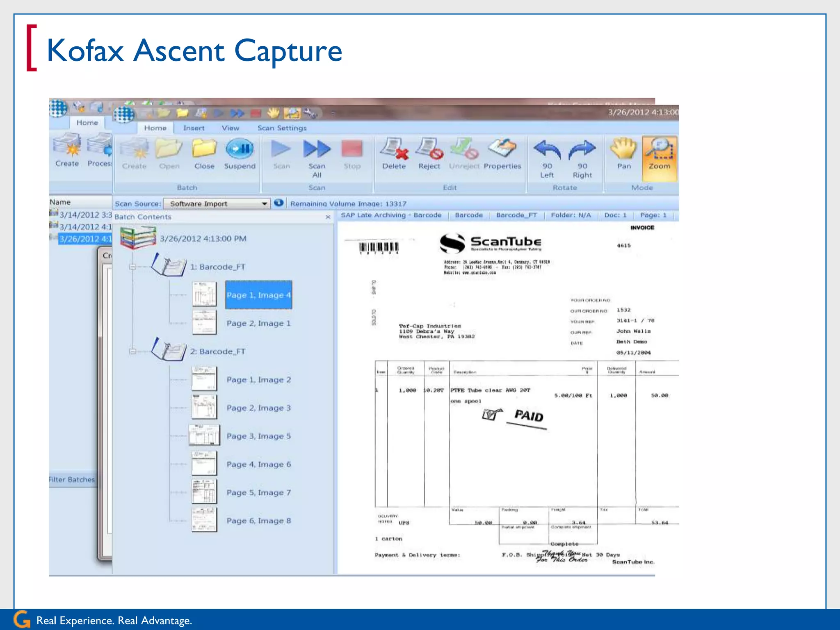840x630 pixels.
Task: Select first 3/14/2012 batch row
Action: pyautogui.click(x=85, y=215)
